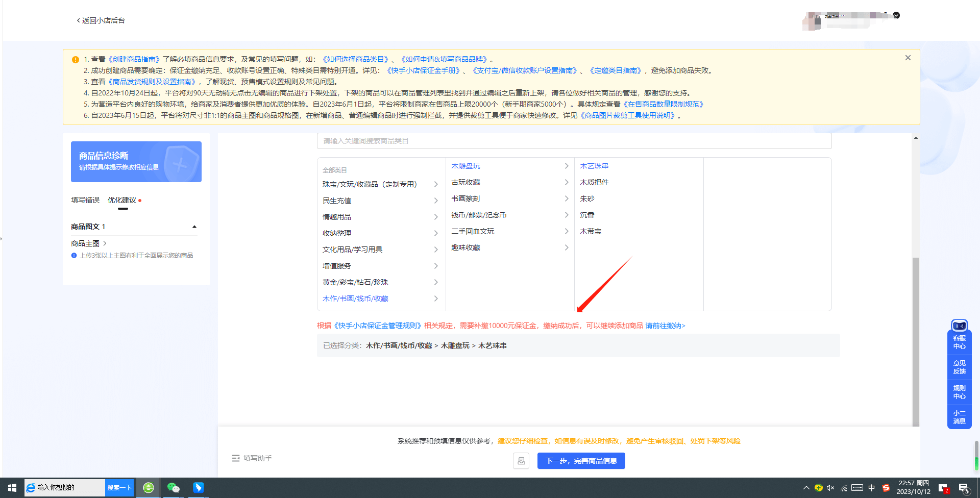The image size is (980, 498).
Task: Switch input method from 中 to English
Action: tap(871, 487)
